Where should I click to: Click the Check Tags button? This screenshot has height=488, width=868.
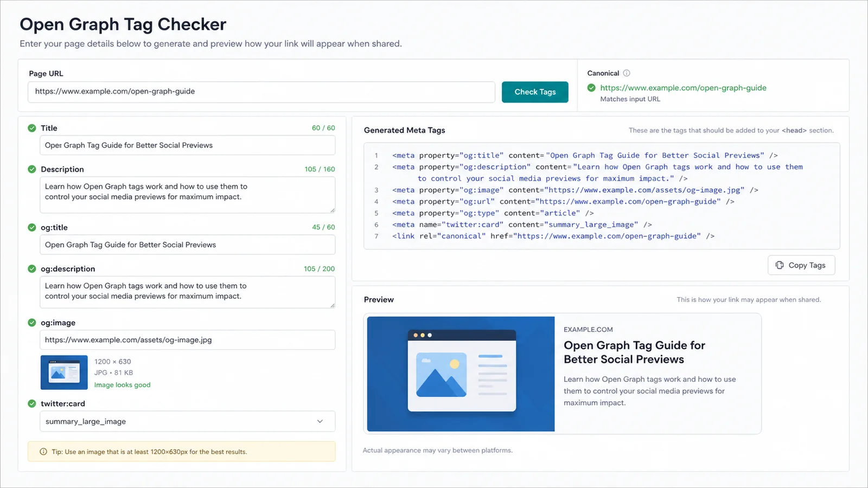coord(535,92)
